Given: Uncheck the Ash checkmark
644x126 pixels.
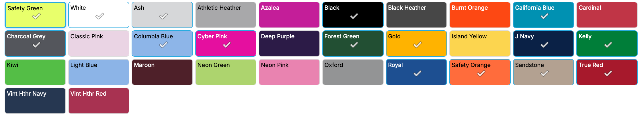Looking at the screenshot, I should pos(163,16).
